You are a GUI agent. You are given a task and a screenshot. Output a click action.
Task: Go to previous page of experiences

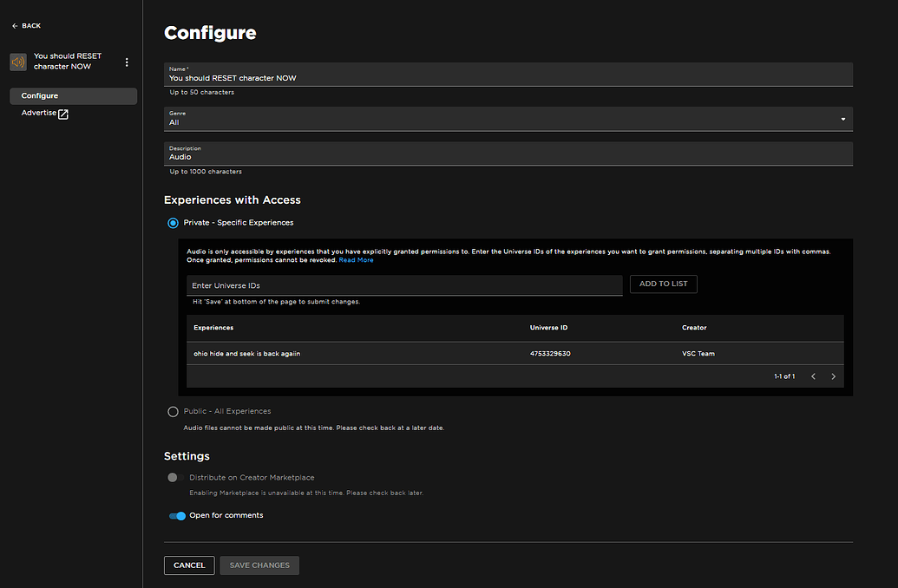click(813, 376)
